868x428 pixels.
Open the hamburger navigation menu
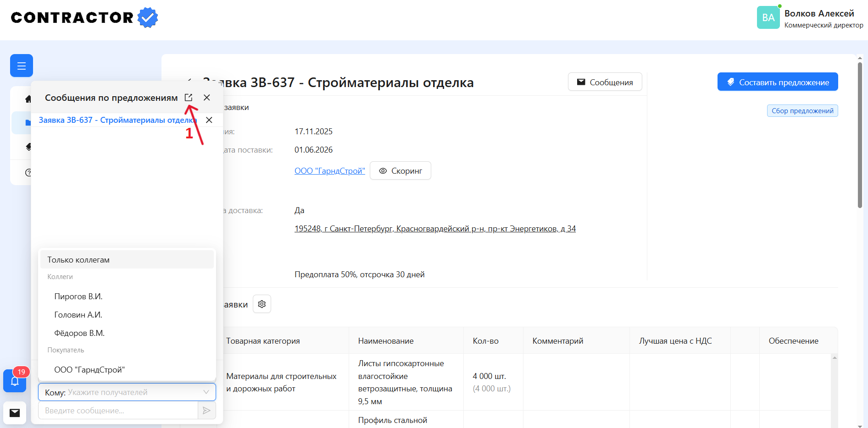click(x=21, y=66)
